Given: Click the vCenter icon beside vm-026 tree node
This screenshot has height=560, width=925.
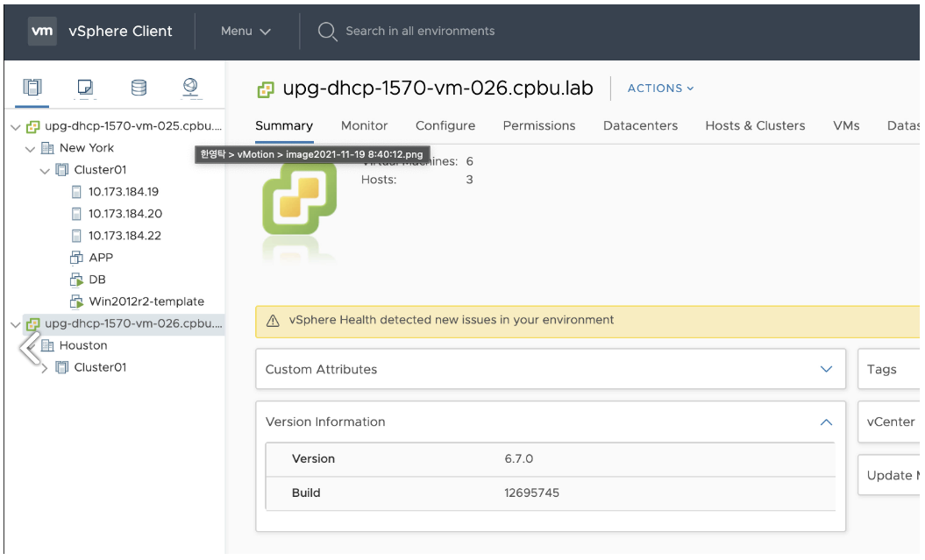Looking at the screenshot, I should 33,323.
